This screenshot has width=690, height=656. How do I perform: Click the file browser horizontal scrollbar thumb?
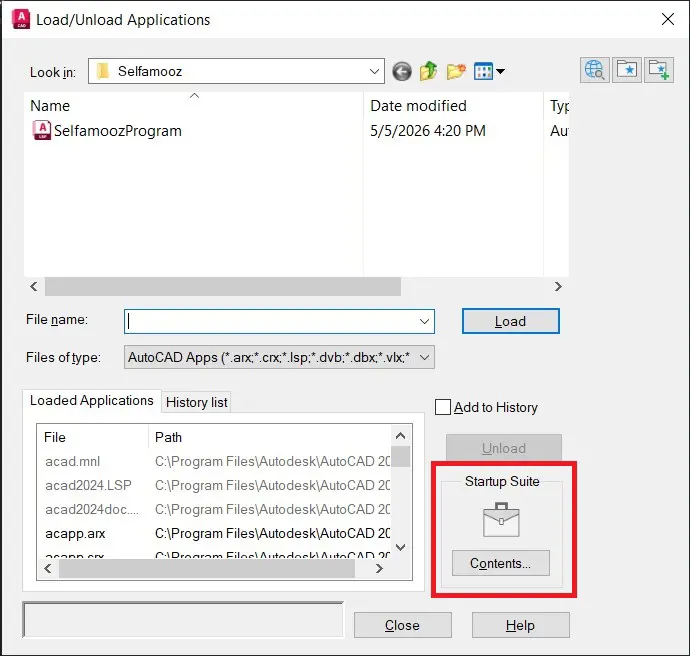[x=223, y=286]
